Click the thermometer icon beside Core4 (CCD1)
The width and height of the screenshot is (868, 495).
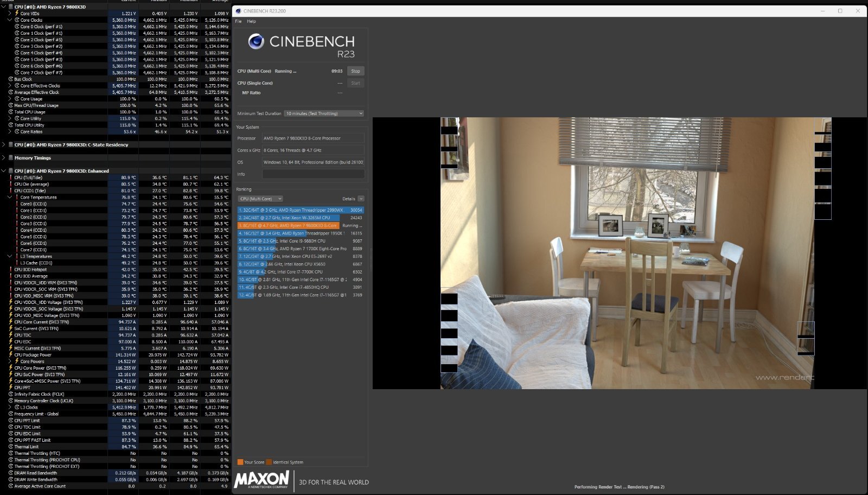(x=17, y=230)
